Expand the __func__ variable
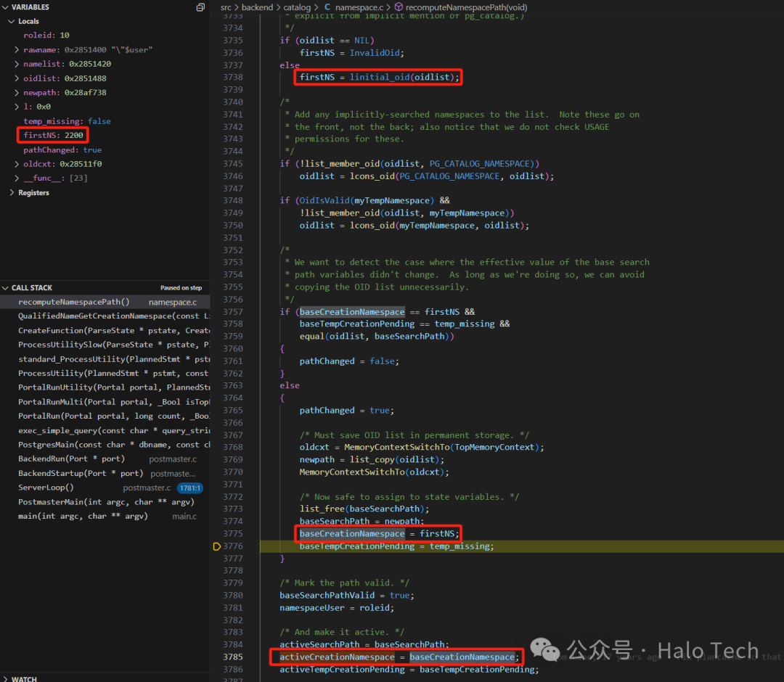 pyautogui.click(x=17, y=178)
